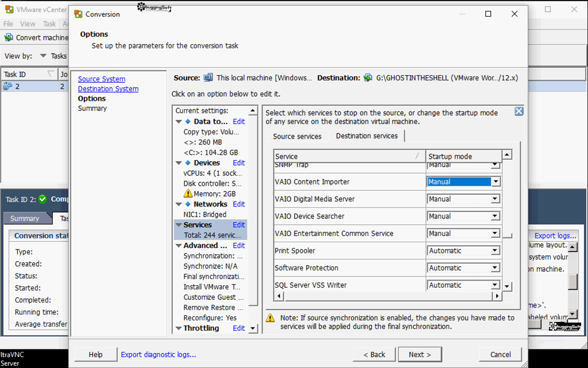Click Edit link for Advanced options
The height and width of the screenshot is (368, 588).
pyautogui.click(x=238, y=246)
